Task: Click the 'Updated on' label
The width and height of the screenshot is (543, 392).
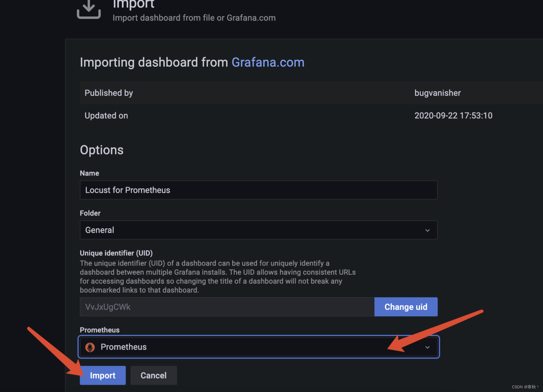Action: tap(106, 115)
